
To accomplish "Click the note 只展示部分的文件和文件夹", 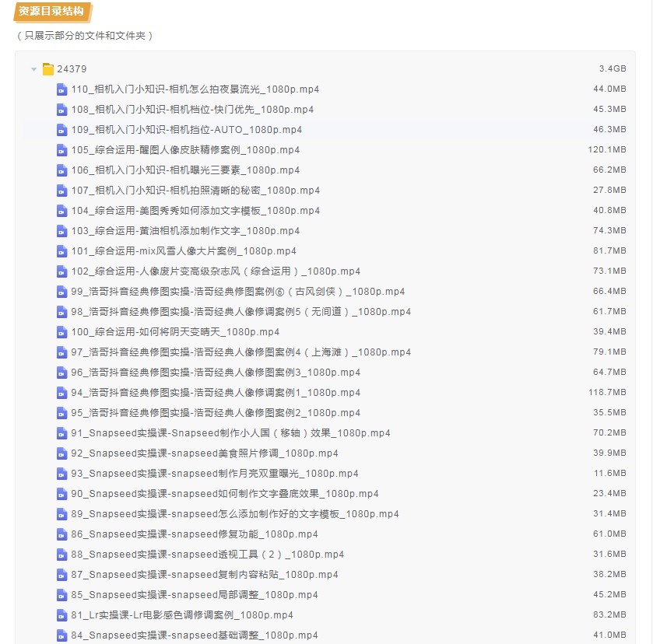I will [85, 36].
